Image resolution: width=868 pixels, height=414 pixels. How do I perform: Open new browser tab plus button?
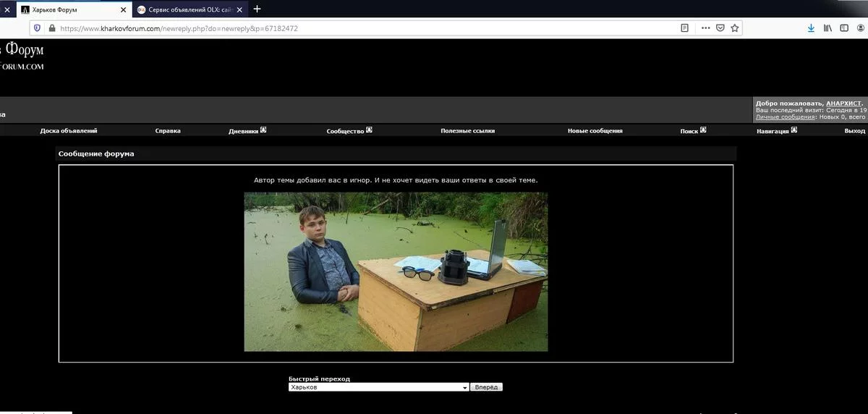point(257,9)
